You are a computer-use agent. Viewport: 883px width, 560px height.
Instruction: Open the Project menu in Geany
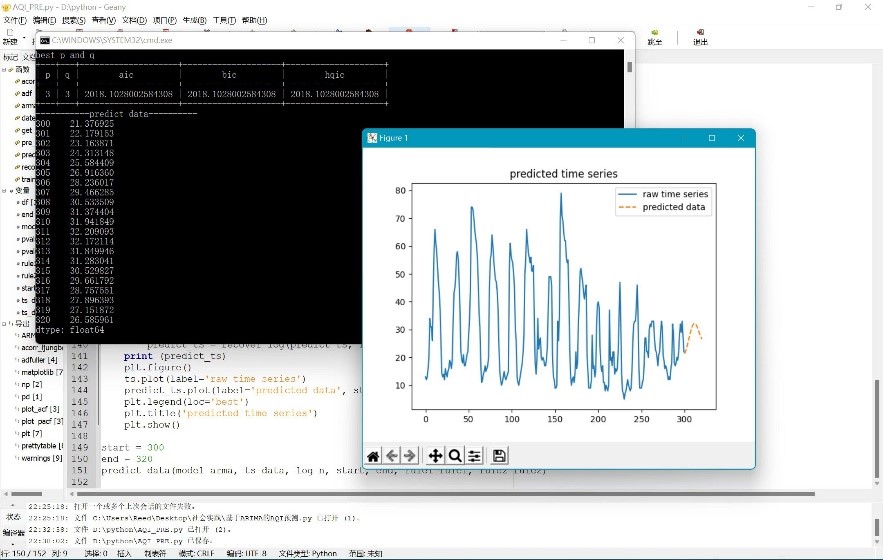click(x=164, y=20)
